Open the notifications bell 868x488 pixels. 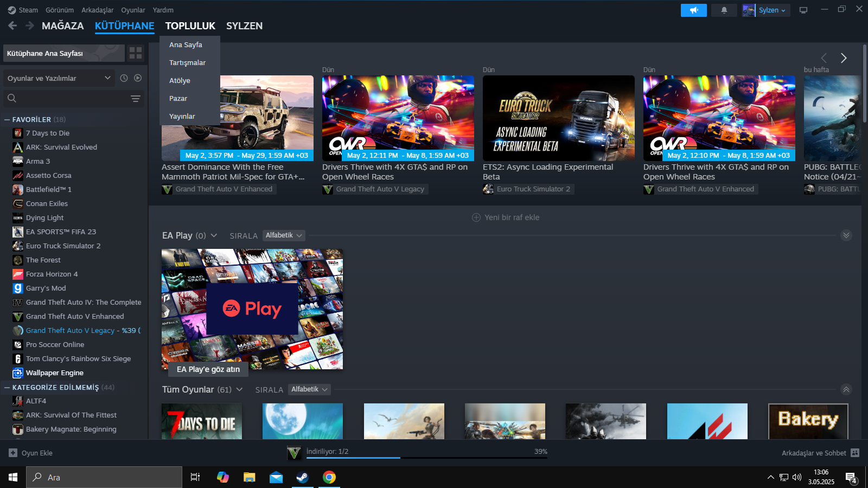pos(724,10)
